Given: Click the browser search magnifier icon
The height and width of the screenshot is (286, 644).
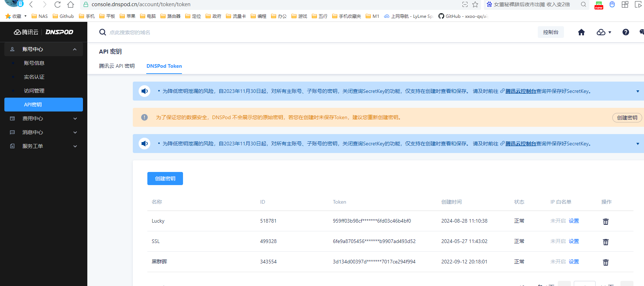Looking at the screenshot, I should tap(584, 4).
